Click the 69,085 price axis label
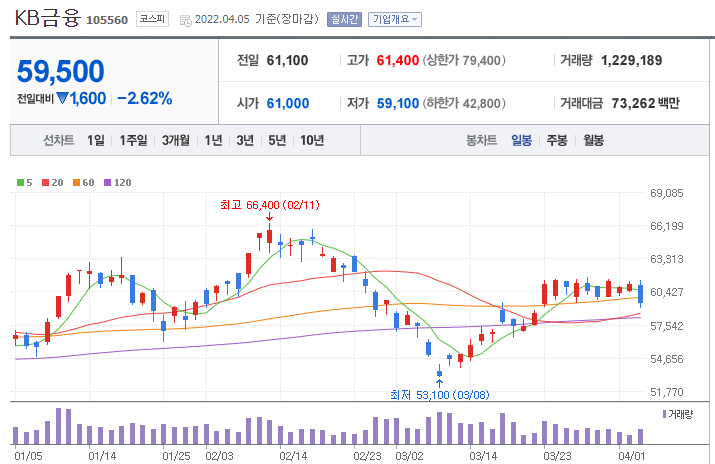The width and height of the screenshot is (715, 464). point(667,193)
